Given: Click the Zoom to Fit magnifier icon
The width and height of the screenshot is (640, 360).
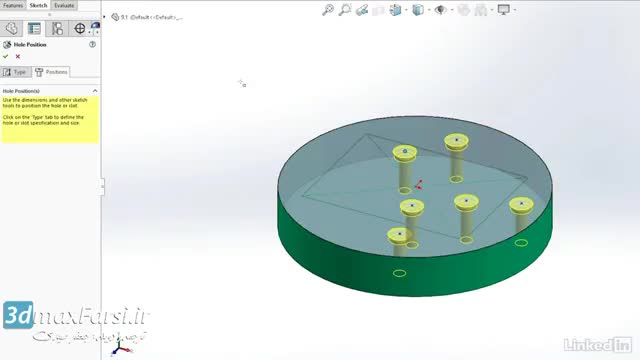Looking at the screenshot, I should (x=328, y=10).
